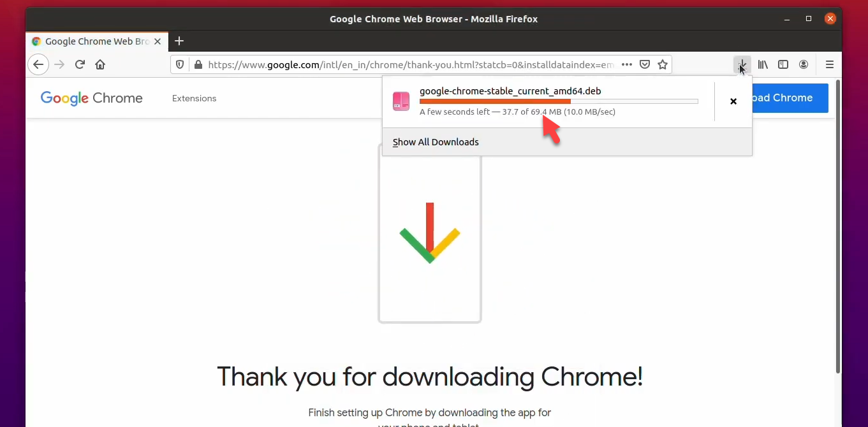Image resolution: width=868 pixels, height=427 pixels.
Task: Open the Firefox home page
Action: pyautogui.click(x=100, y=64)
